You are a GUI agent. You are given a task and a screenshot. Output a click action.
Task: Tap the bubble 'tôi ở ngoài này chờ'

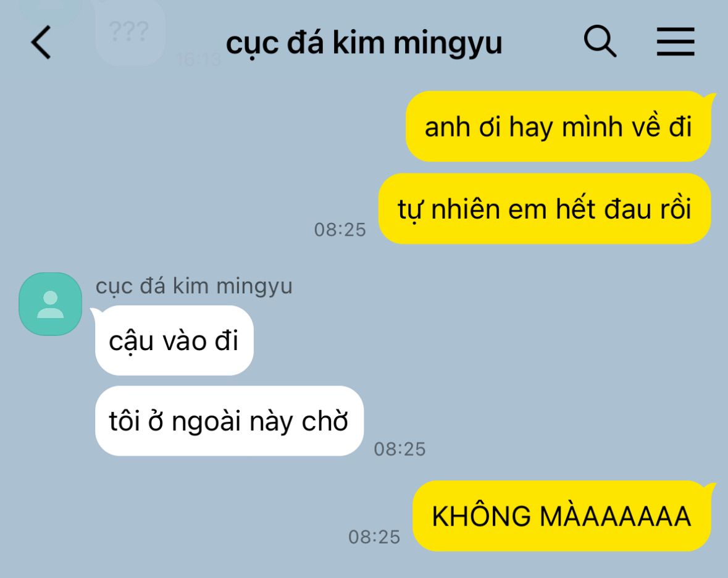coord(229,421)
